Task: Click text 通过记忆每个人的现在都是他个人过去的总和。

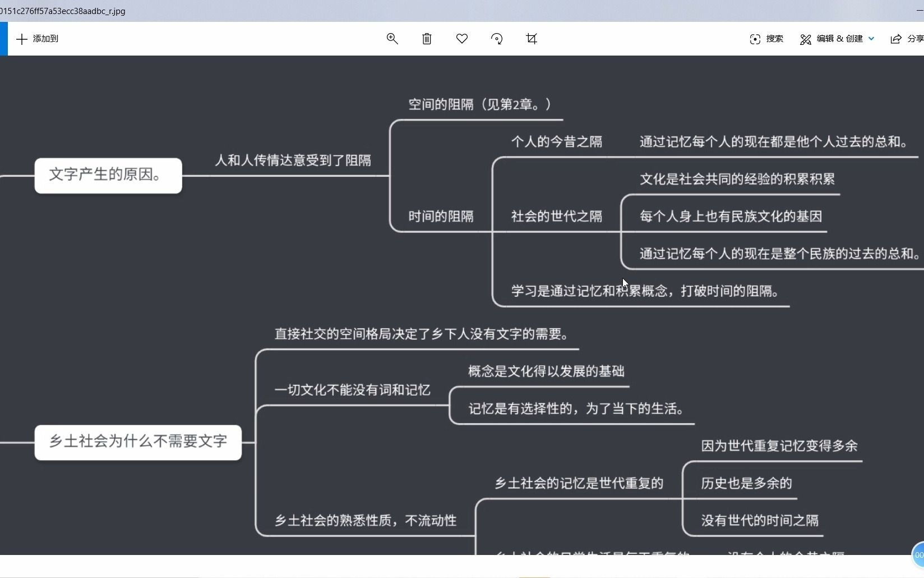Action: [x=774, y=142]
